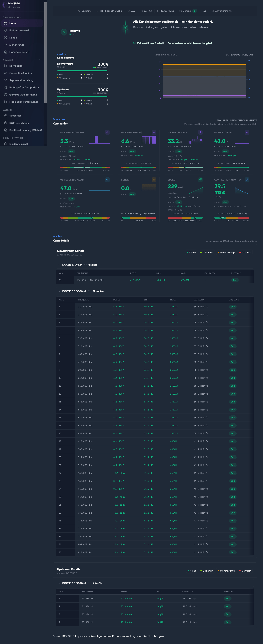
Task: Click the green check icon beside the health message
Action: pos(126,27)
